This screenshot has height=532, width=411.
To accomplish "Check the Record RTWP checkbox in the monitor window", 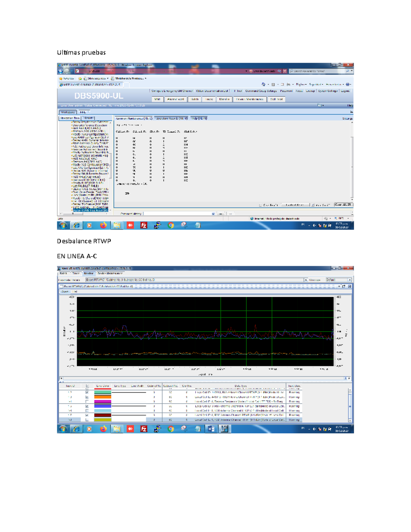I will pos(62,286).
